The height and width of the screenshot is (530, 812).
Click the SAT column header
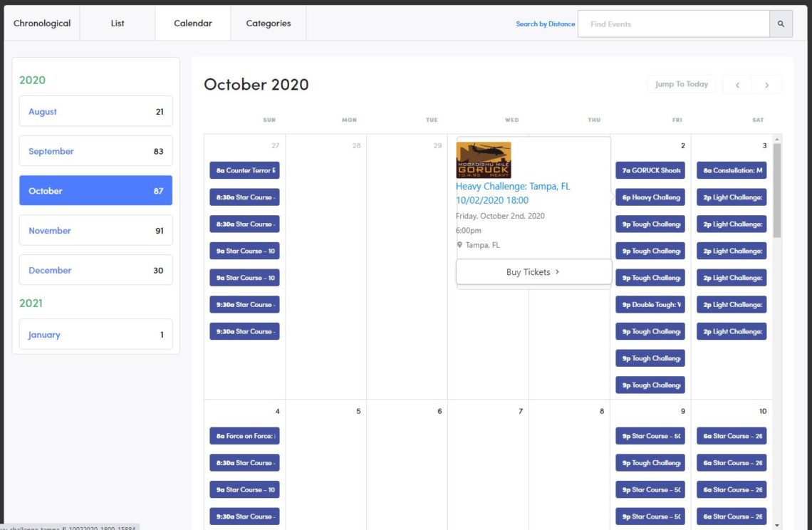point(758,120)
